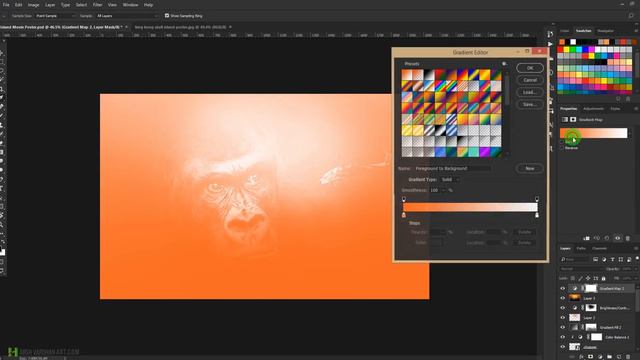
Task: Open the Sample All Layers dropdown
Action: pyautogui.click(x=127, y=16)
